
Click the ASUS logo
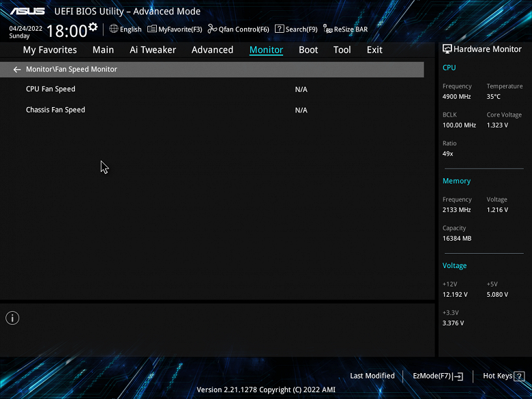click(x=27, y=11)
